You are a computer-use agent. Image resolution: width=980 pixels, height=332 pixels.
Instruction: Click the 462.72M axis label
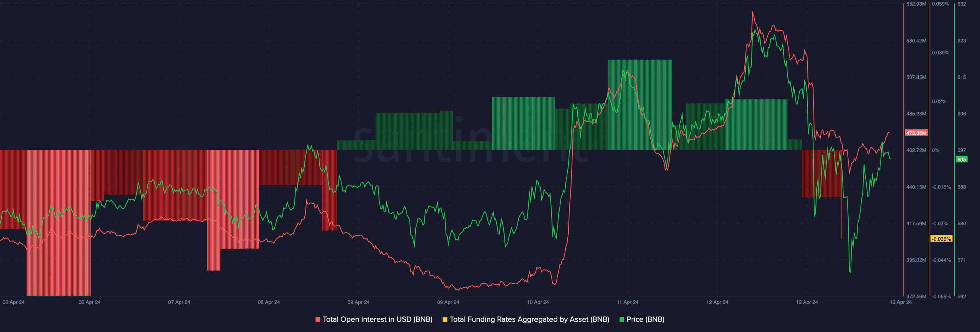coord(916,150)
